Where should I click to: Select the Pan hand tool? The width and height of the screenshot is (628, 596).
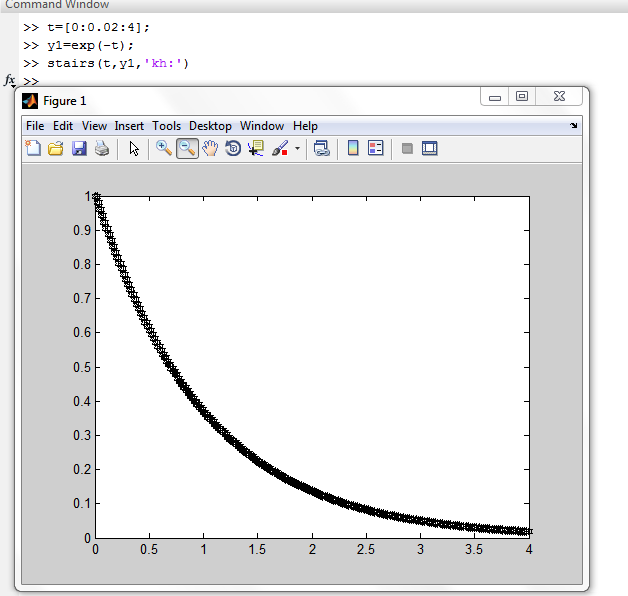point(210,148)
